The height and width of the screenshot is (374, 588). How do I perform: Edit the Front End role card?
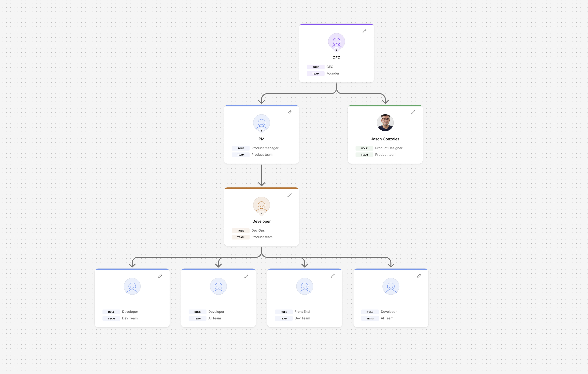(x=333, y=276)
